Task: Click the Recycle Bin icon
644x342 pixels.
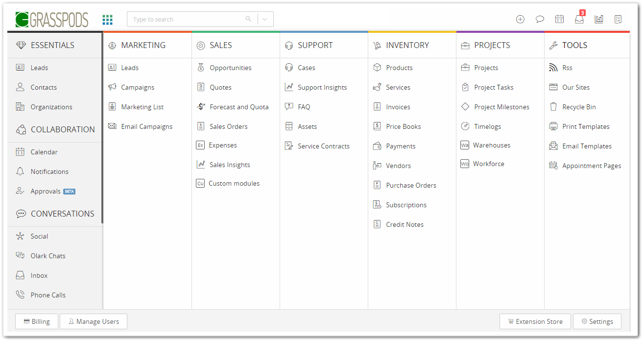Action: point(553,107)
